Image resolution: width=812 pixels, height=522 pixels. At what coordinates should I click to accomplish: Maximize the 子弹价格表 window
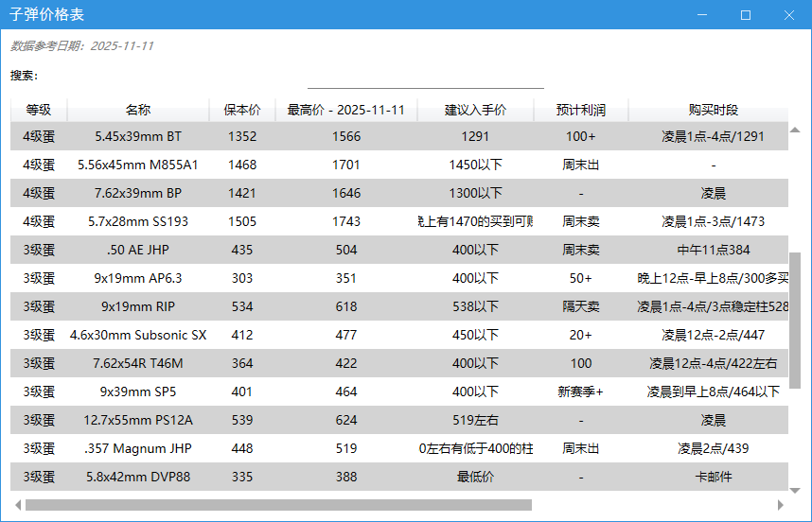coord(746,15)
